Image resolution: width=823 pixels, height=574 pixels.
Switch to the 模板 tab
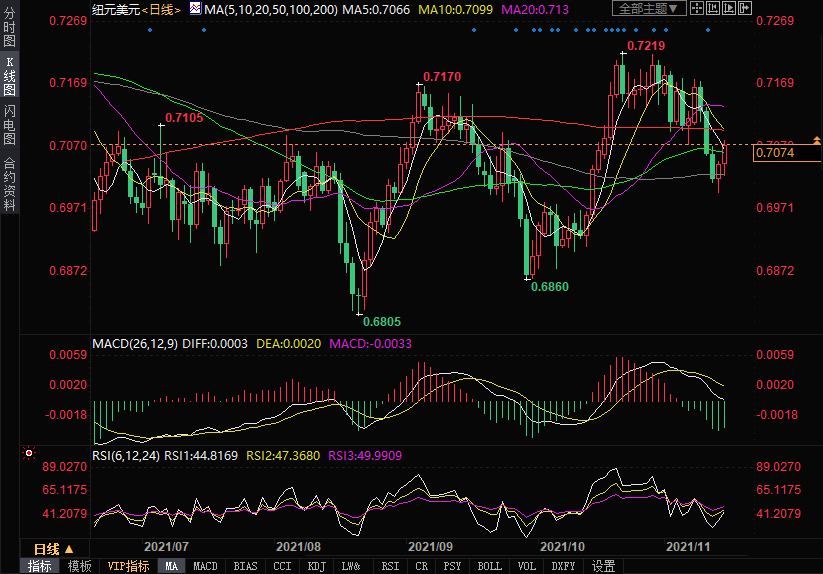point(79,566)
